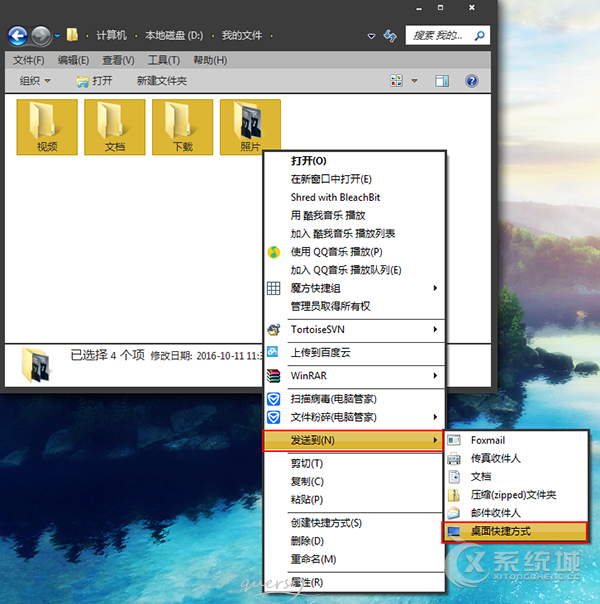Choose 发送到(N) menu entry
This screenshot has height=604, width=600.
(x=353, y=440)
